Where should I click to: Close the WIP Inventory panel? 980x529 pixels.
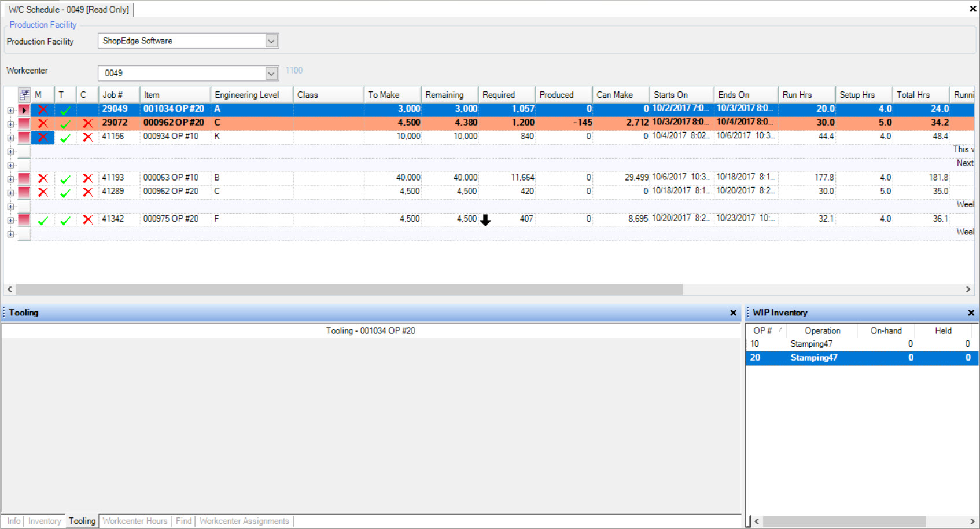point(971,313)
